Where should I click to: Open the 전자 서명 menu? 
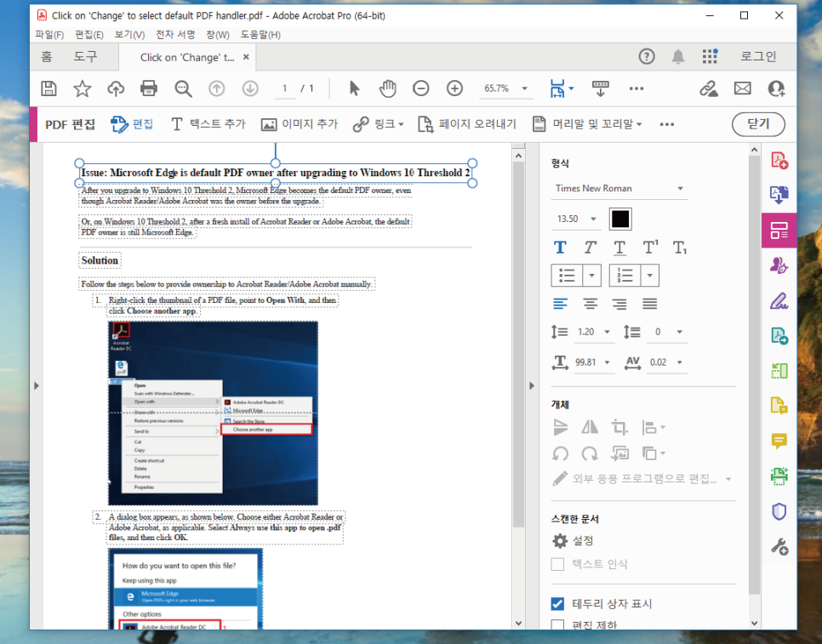pos(175,35)
